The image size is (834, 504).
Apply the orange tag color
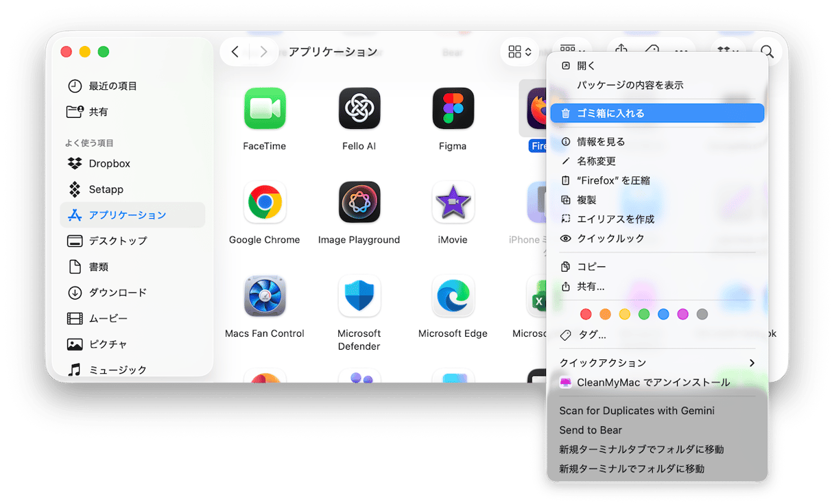coord(605,314)
